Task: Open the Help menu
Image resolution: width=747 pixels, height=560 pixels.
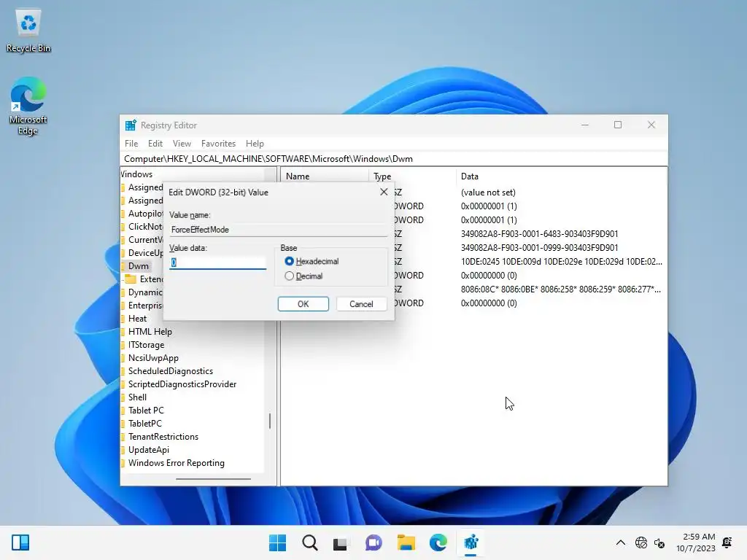Action: point(255,144)
